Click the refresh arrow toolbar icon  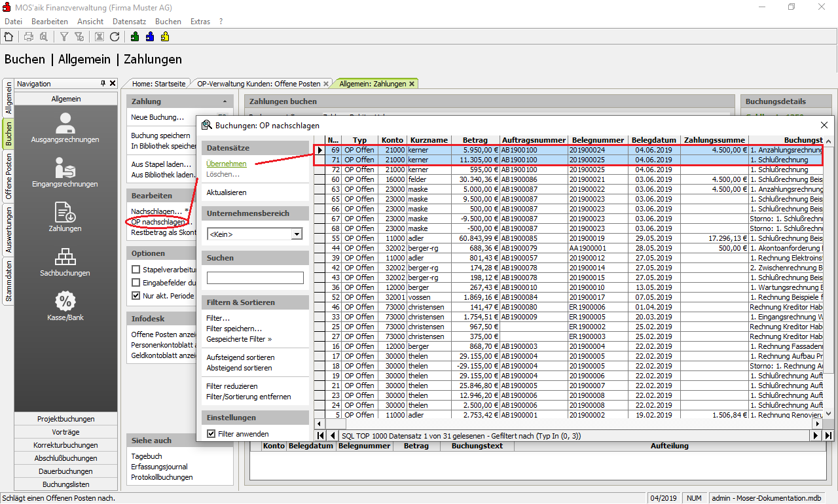tap(115, 37)
